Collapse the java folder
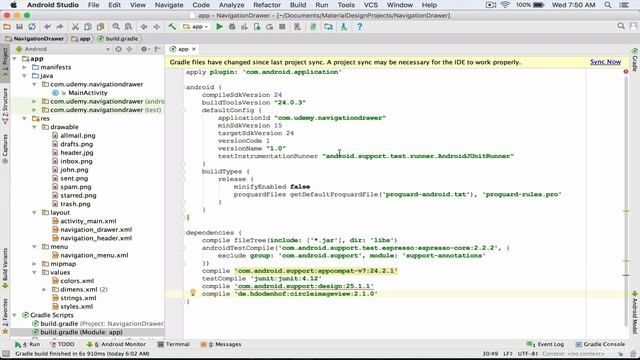Image resolution: width=640 pixels, height=360 pixels. pyautogui.click(x=25, y=76)
